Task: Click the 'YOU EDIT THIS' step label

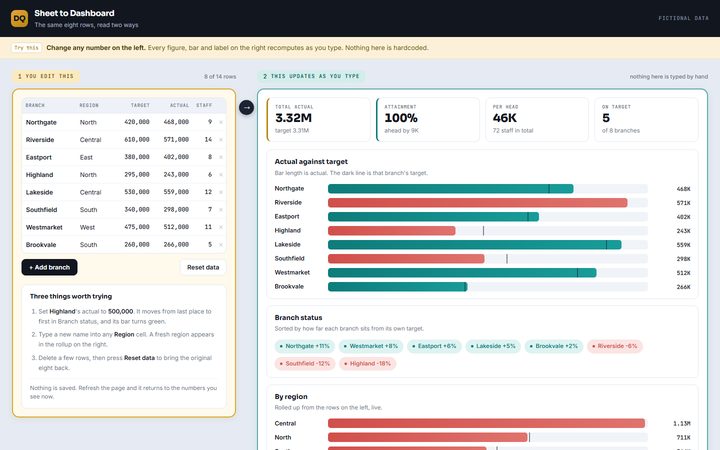Action: pos(46,76)
